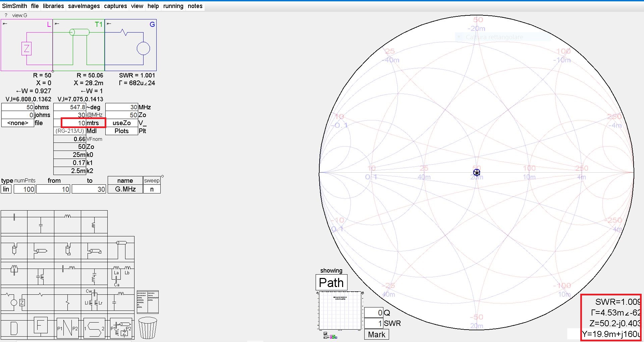Collapse the G generator block arrow
644x342 pixels.
click(x=109, y=24)
